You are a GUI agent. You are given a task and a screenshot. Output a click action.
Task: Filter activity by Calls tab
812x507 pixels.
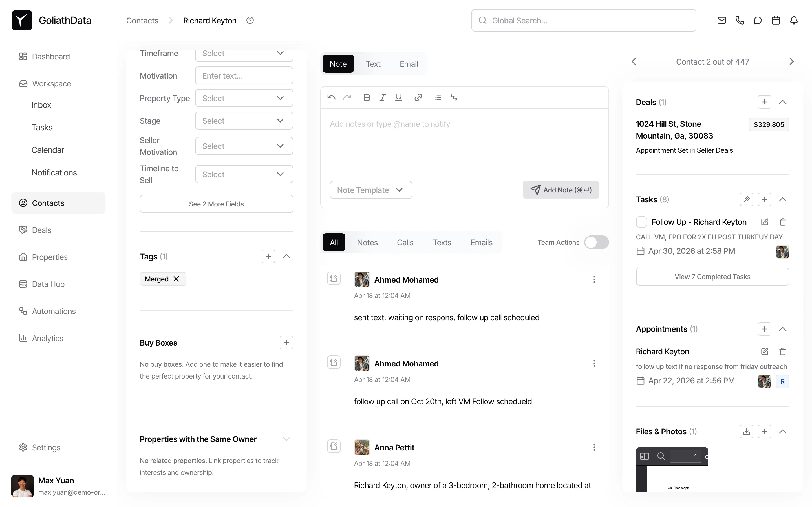pos(405,243)
